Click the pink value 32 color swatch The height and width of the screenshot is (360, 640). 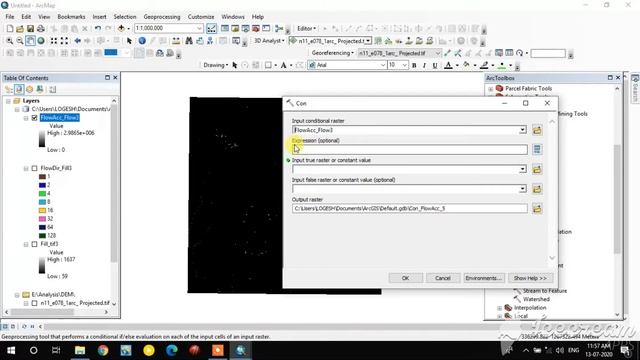click(42, 219)
